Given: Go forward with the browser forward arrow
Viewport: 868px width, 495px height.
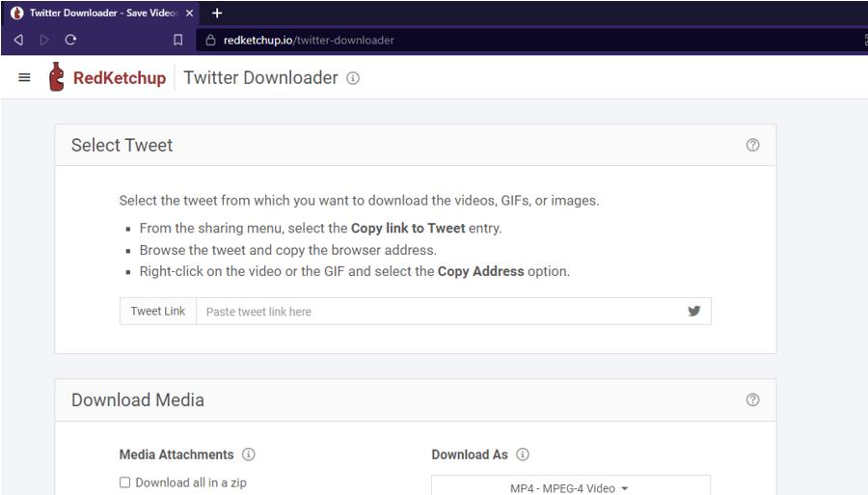Looking at the screenshot, I should point(44,40).
